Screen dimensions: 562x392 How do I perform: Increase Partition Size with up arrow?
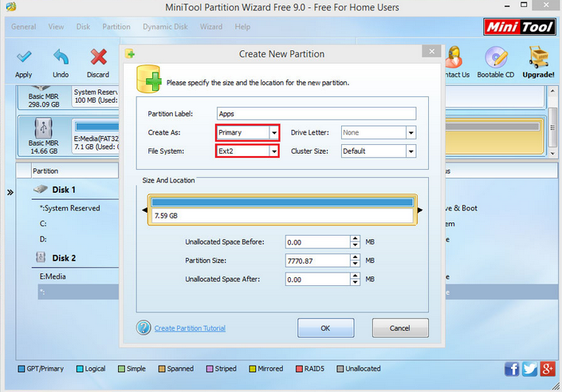[355, 257]
